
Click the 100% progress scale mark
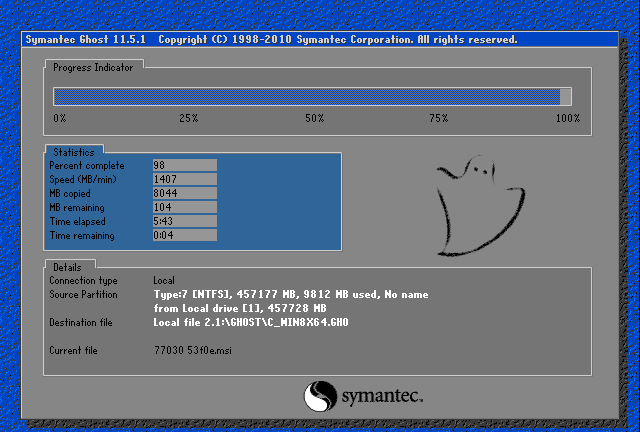coord(568,118)
